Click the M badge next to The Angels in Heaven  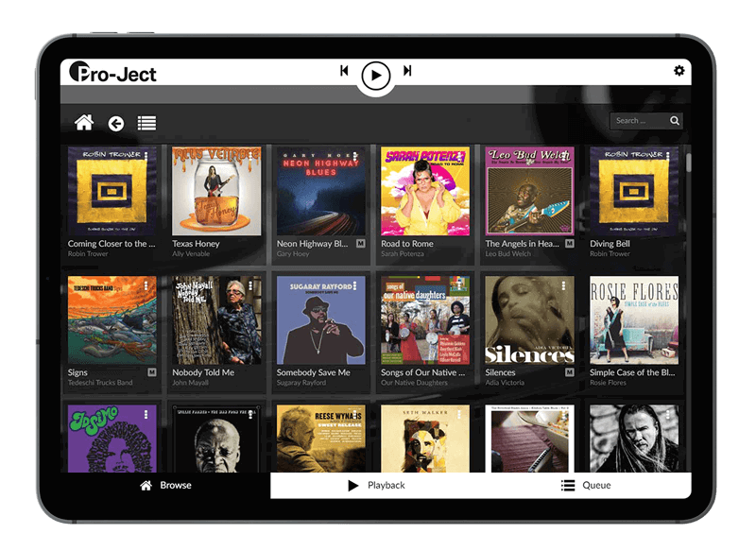point(570,244)
